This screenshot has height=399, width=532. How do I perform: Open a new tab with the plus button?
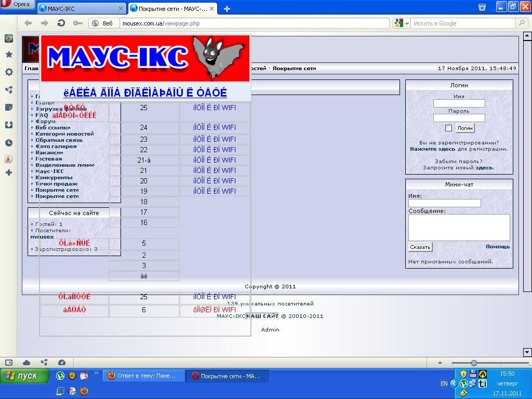(x=227, y=9)
